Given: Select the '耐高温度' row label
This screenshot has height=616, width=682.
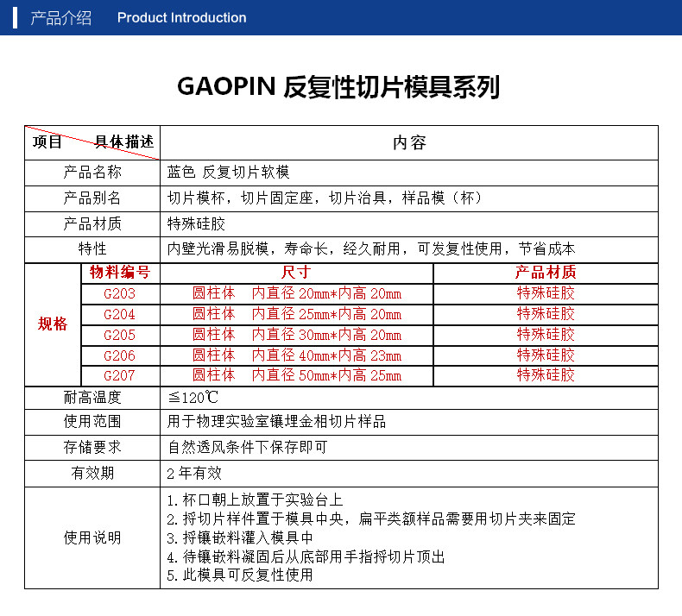Looking at the screenshot, I should [x=92, y=398].
